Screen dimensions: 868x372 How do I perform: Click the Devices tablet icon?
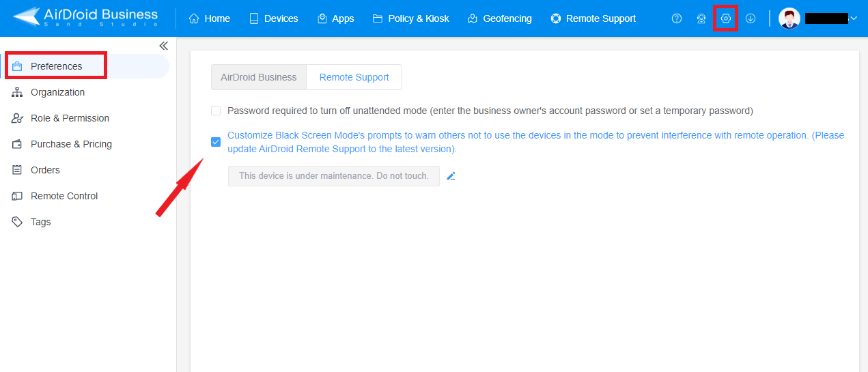pos(254,18)
